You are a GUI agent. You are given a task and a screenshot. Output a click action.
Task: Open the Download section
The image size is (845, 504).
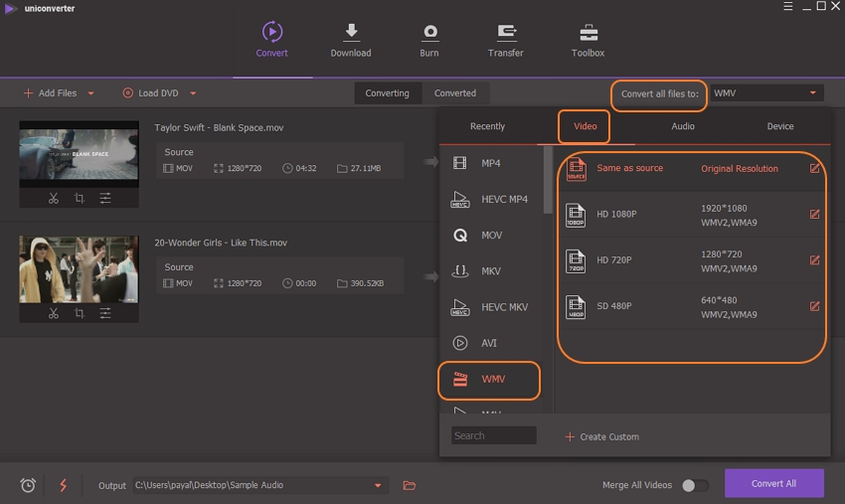351,40
